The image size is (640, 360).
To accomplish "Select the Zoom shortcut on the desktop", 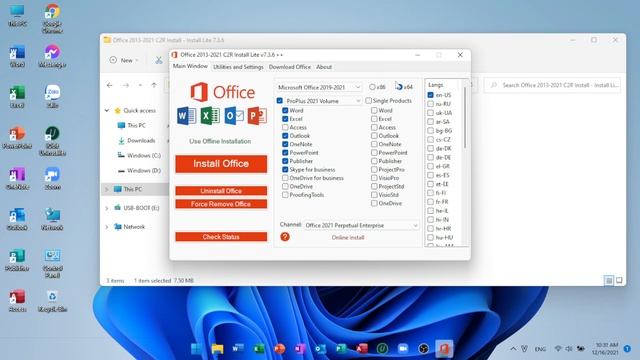I will [52, 179].
